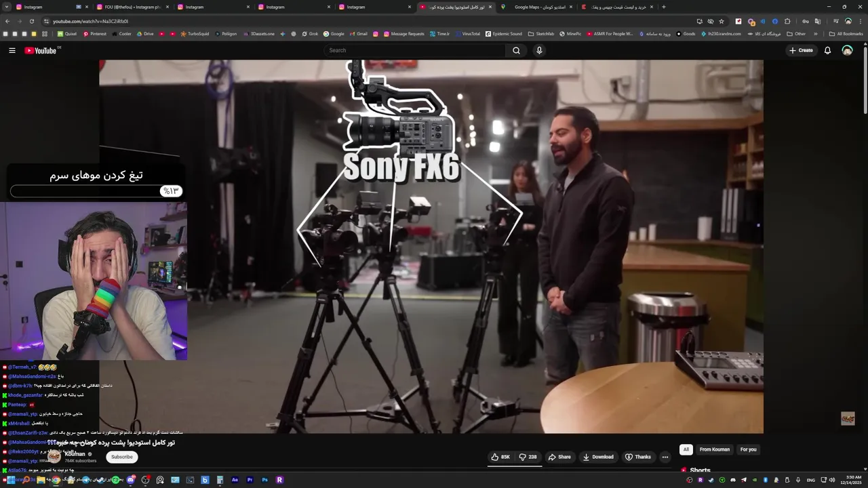Viewport: 868px width, 488px height.
Task: Click the Thanks button
Action: coord(638,457)
